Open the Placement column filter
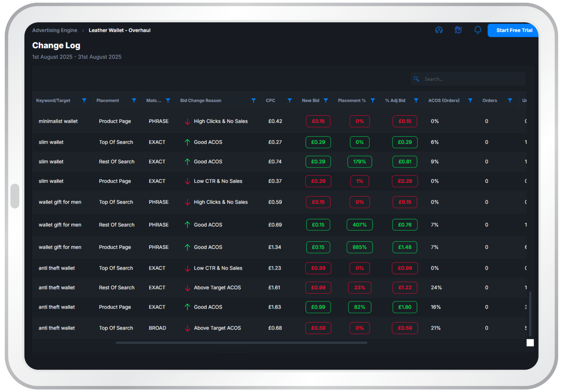This screenshot has width=563, height=392. [134, 100]
